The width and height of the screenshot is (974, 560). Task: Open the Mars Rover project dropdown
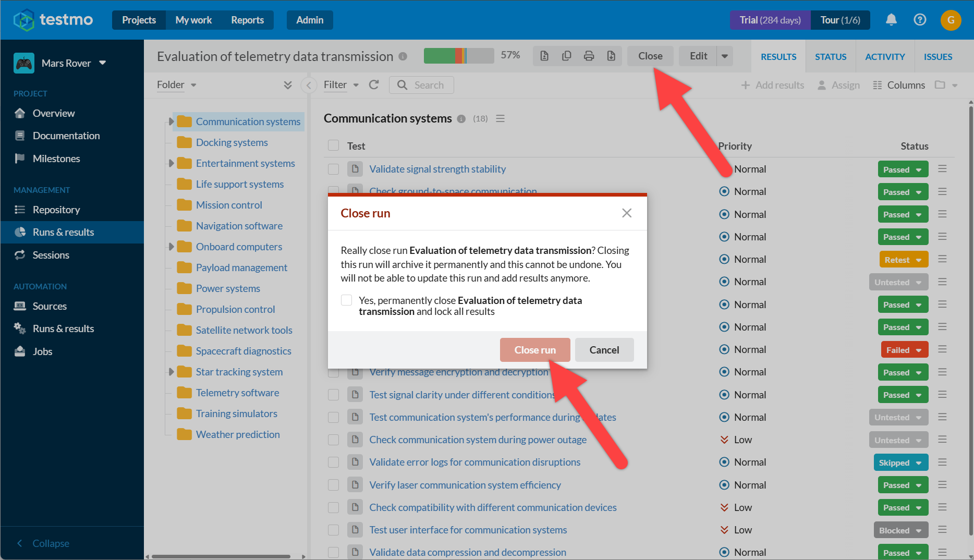60,63
